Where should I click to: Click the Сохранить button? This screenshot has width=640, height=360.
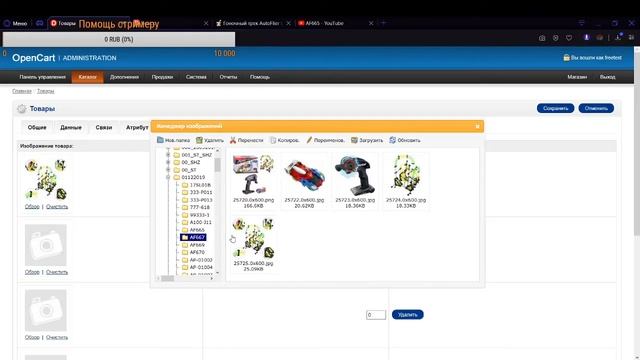click(555, 108)
